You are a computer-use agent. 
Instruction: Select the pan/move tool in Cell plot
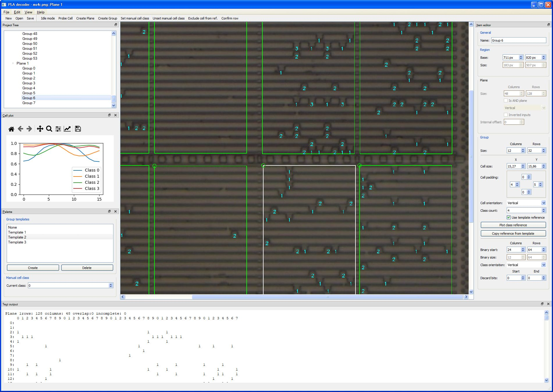point(40,129)
